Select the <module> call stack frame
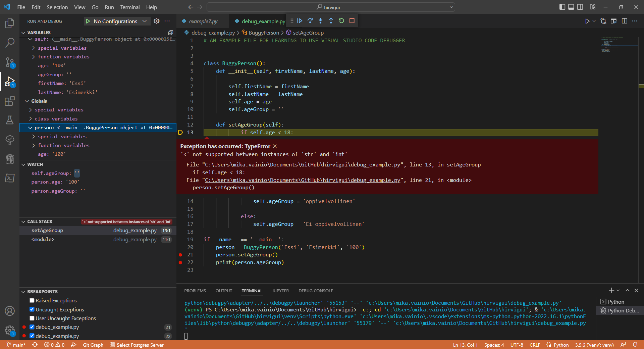 [43, 239]
